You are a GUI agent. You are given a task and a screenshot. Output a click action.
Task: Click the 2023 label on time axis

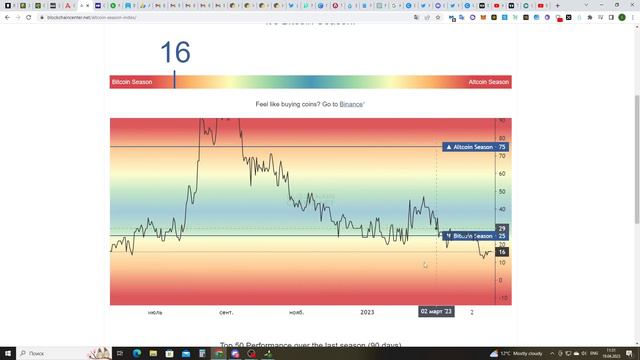[367, 312]
